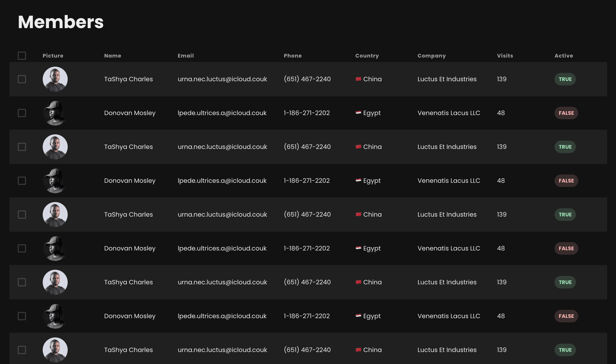Image resolution: width=616 pixels, height=364 pixels.
Task: Click the Egypt flag in fourth Donovan row
Action: tap(358, 316)
